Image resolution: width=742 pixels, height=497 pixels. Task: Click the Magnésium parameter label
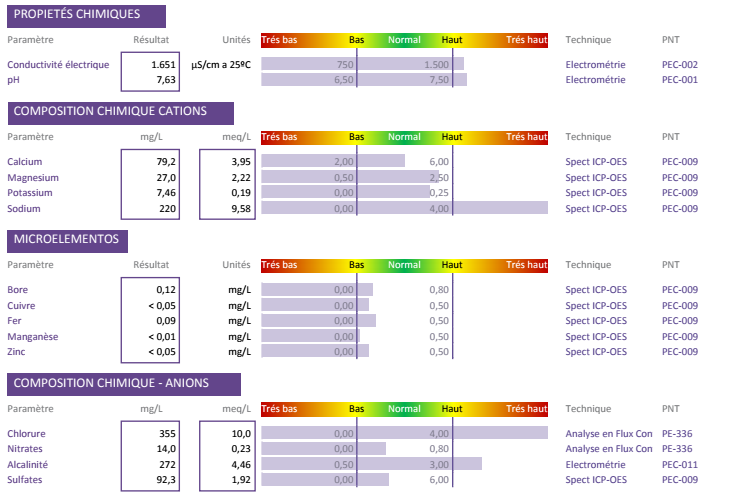33,177
